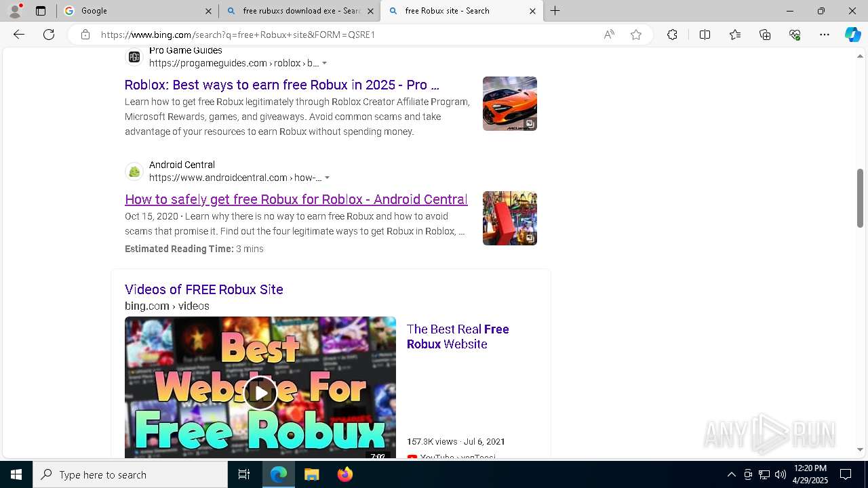
Task: Click scrollbar down arrow
Action: coord(861,449)
